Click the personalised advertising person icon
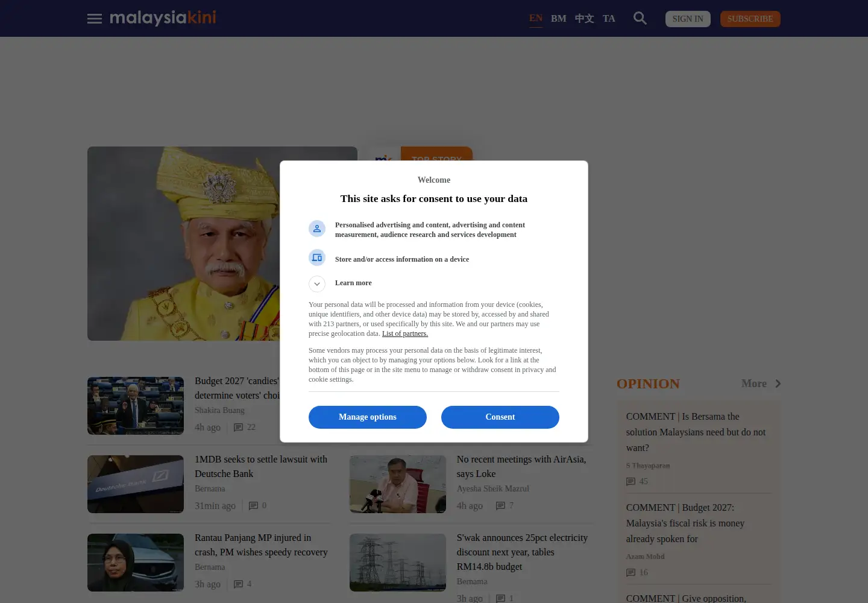This screenshot has height=603, width=868. (317, 229)
